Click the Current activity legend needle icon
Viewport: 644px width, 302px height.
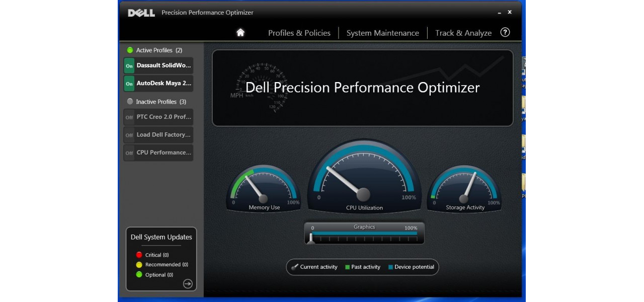point(295,267)
